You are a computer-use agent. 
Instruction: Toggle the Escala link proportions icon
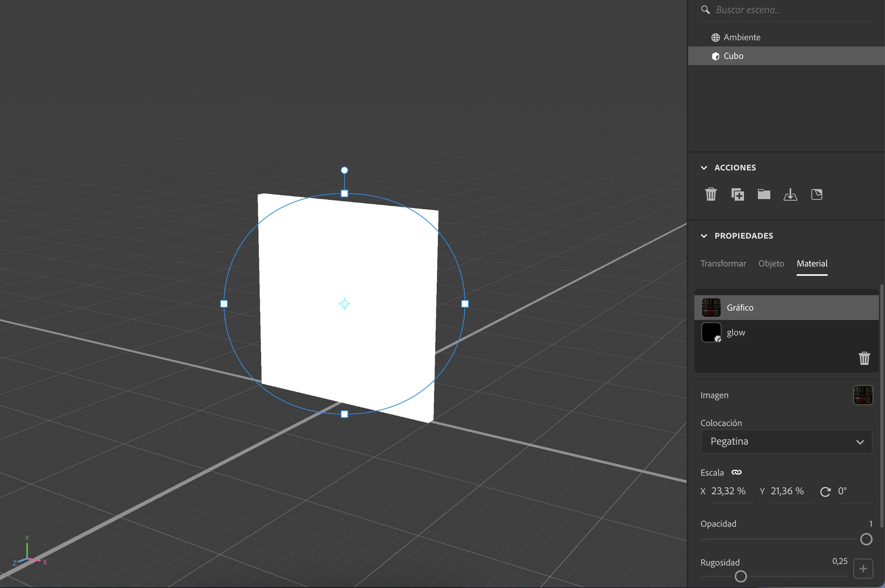[x=736, y=472]
